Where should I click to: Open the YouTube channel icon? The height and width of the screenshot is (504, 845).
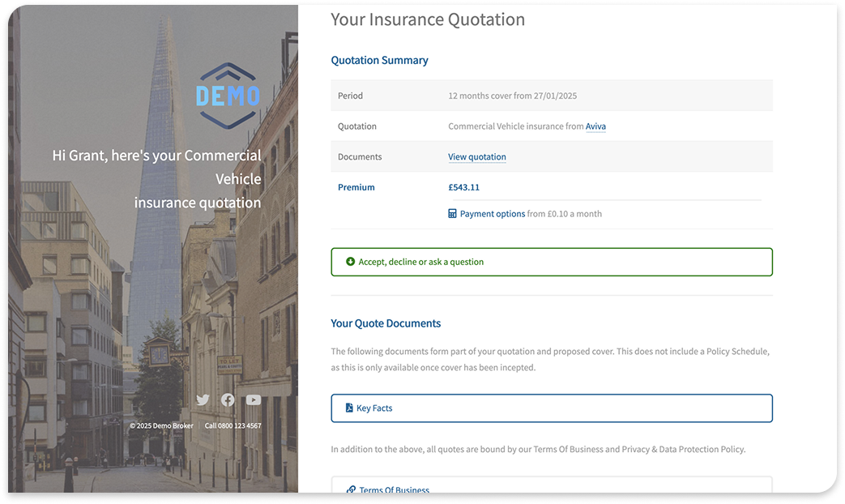click(x=254, y=399)
